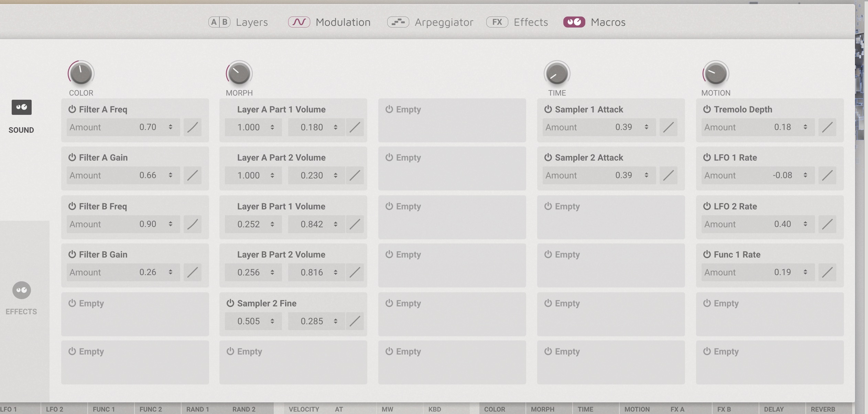Click the A B Layers icon

click(x=219, y=22)
